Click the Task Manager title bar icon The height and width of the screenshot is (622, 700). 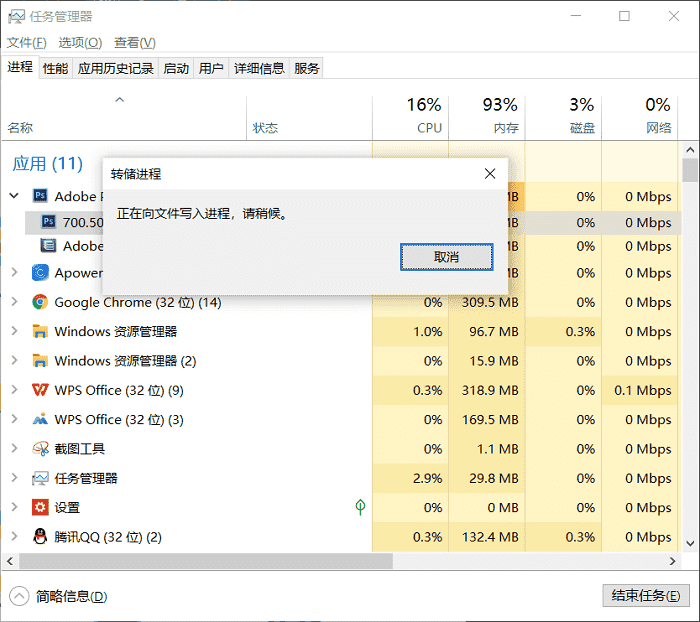17,17
